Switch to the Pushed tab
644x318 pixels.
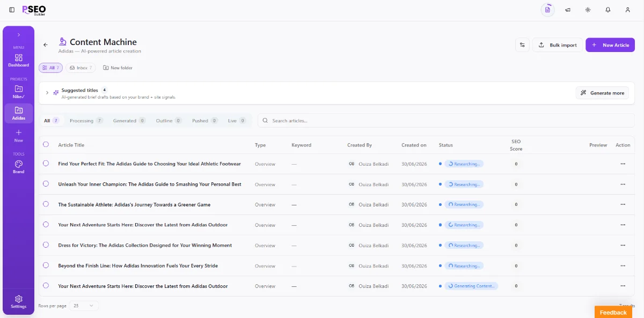(x=205, y=121)
